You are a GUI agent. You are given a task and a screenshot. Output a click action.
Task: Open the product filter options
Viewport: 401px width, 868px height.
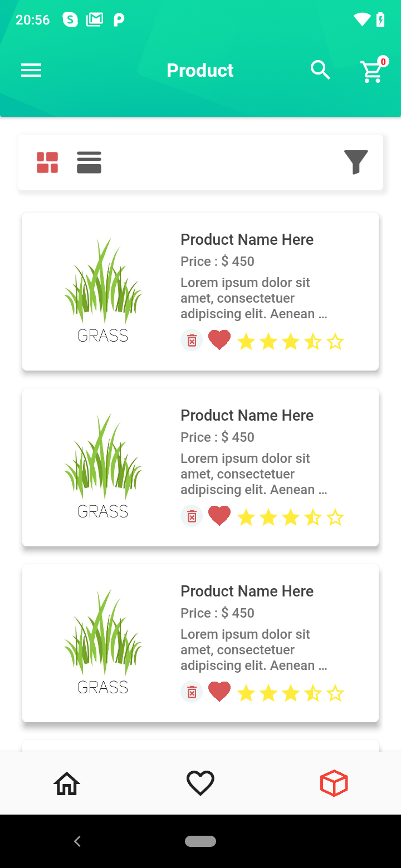pos(356,162)
